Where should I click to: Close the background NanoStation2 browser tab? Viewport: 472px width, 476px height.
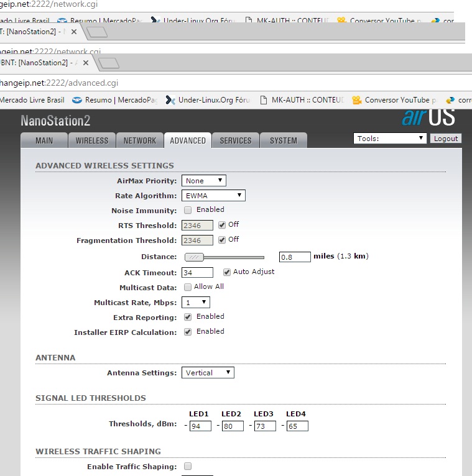click(x=74, y=32)
